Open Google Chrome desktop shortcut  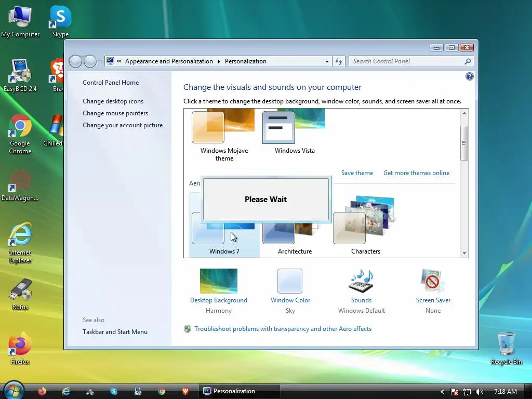pos(20,134)
